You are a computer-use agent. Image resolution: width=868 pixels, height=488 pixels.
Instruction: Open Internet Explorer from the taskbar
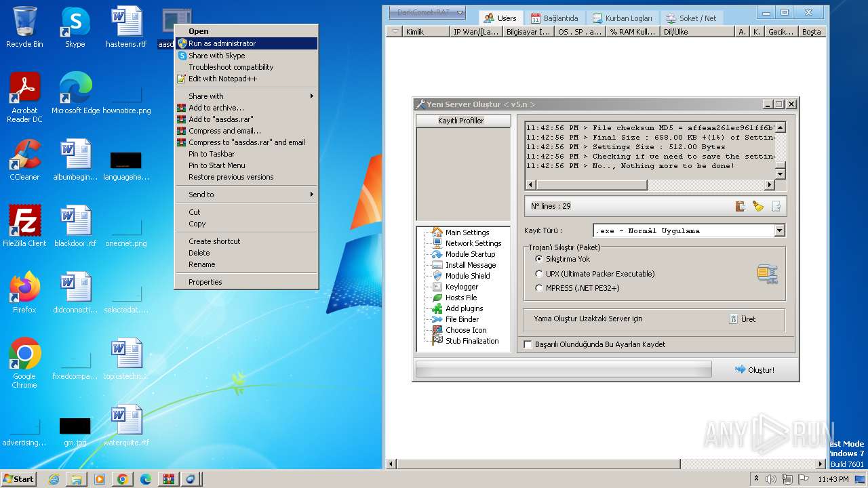coord(54,479)
